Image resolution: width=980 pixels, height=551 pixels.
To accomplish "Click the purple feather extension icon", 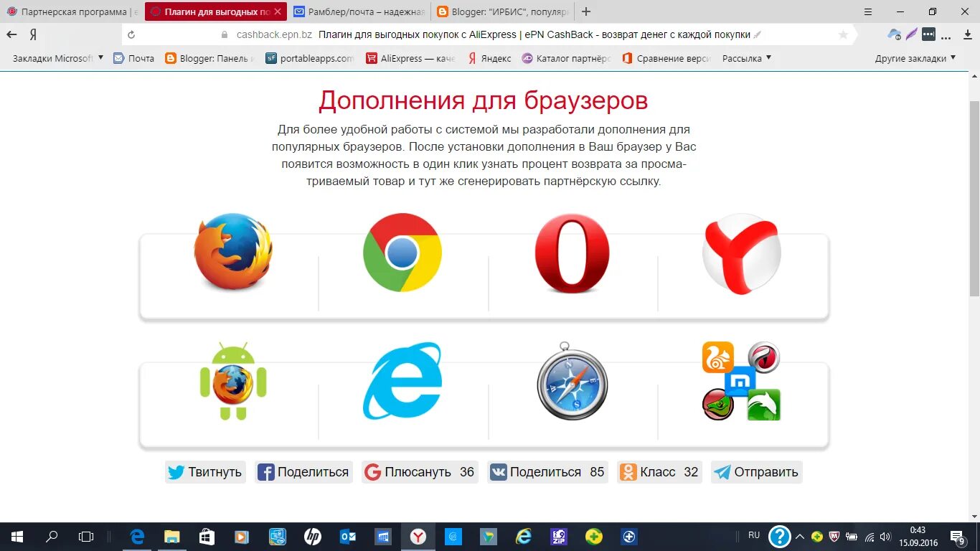I will click(x=912, y=34).
